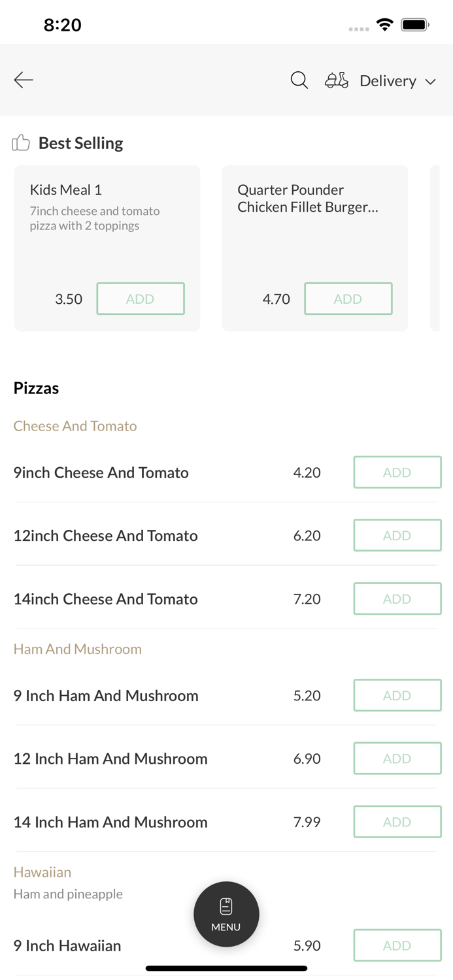Select the Delivery order type label

click(x=388, y=80)
